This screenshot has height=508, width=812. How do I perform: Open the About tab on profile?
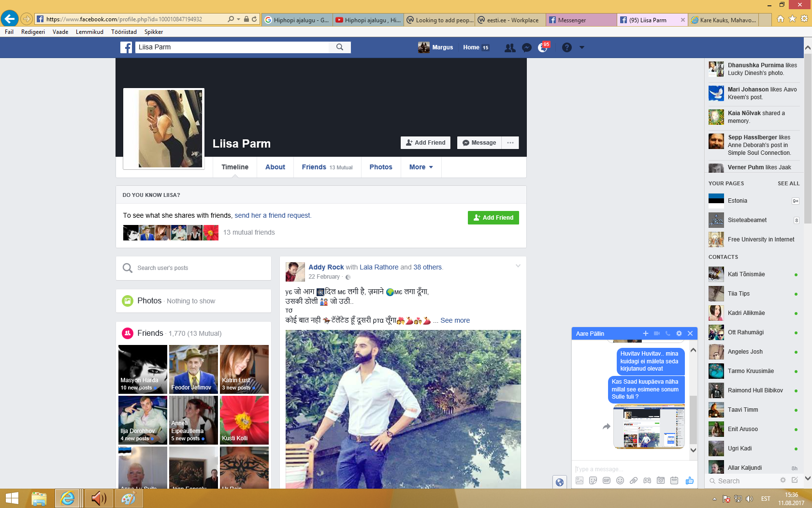coord(275,167)
